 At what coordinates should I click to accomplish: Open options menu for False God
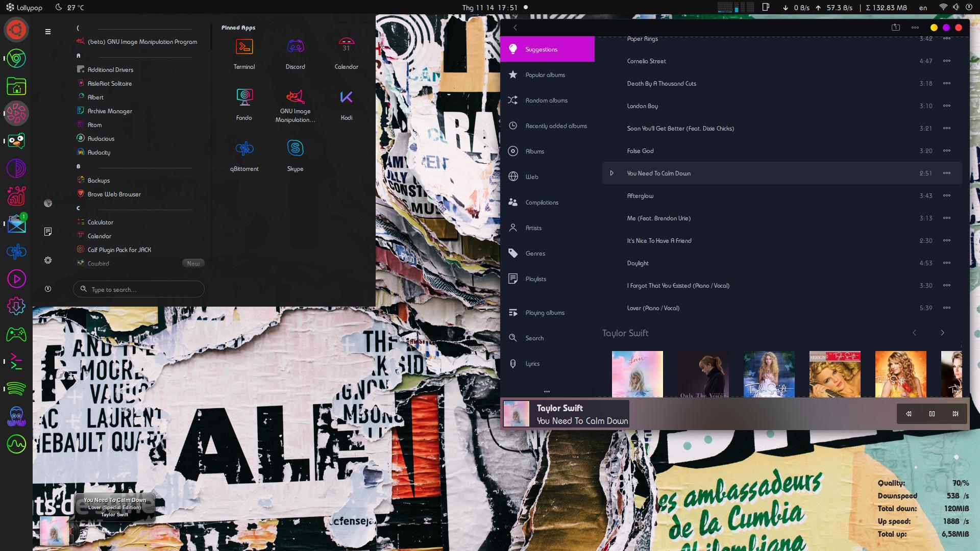point(947,151)
